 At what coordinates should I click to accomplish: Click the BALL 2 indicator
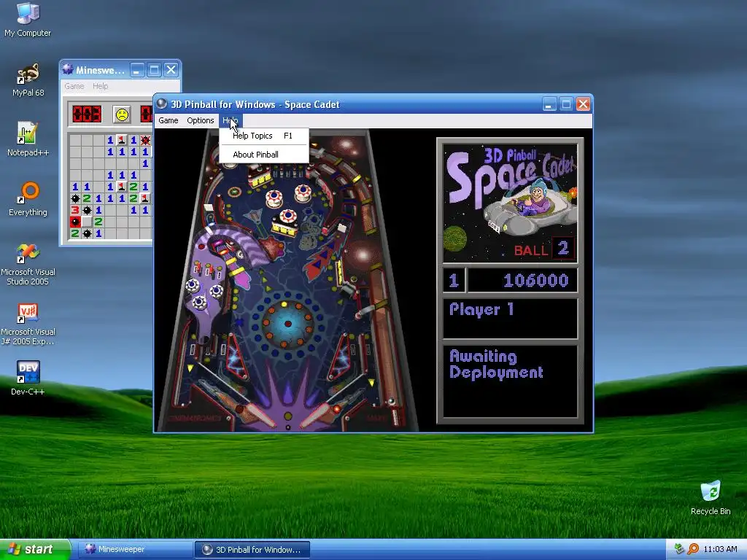click(543, 249)
